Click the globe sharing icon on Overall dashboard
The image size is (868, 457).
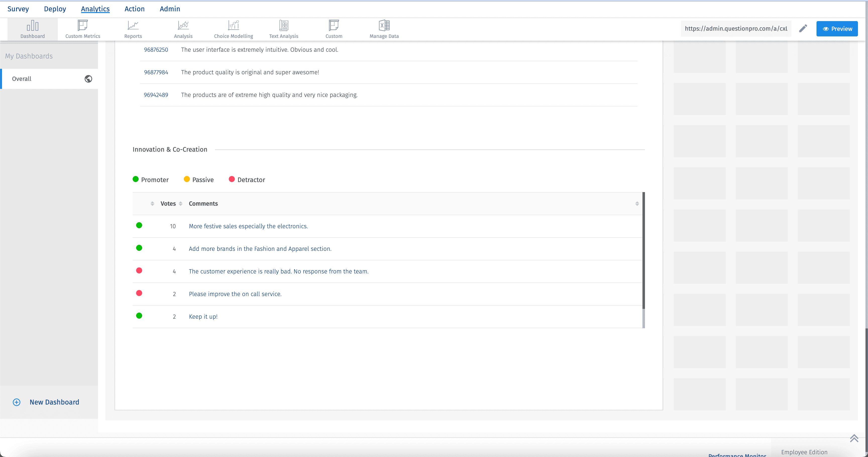pyautogui.click(x=89, y=78)
